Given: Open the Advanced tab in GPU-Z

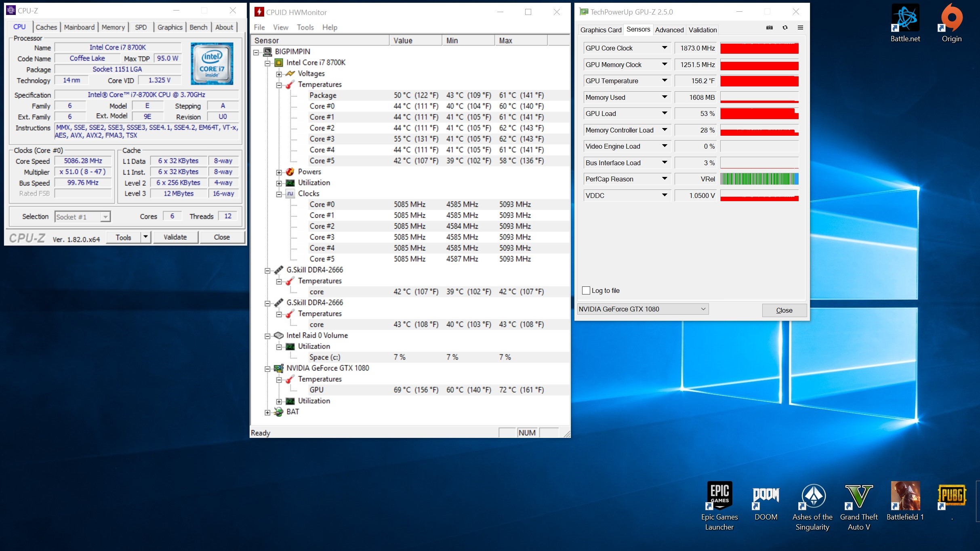Looking at the screenshot, I should point(669,30).
